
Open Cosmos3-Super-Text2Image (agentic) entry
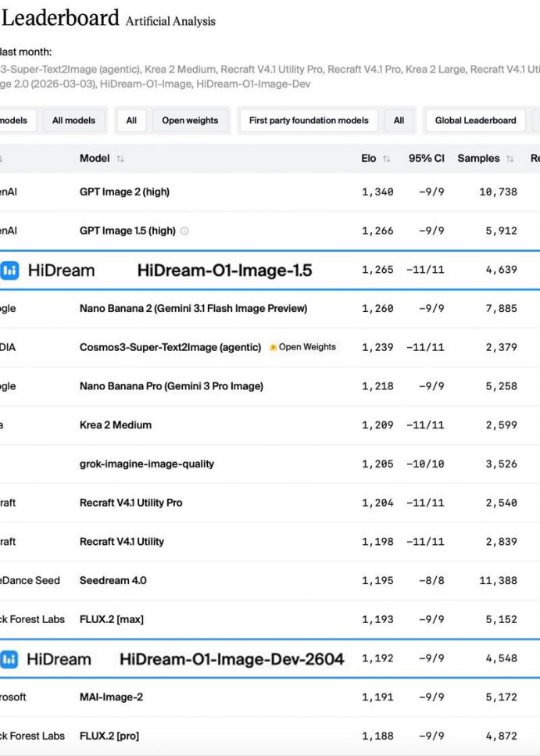point(170,348)
